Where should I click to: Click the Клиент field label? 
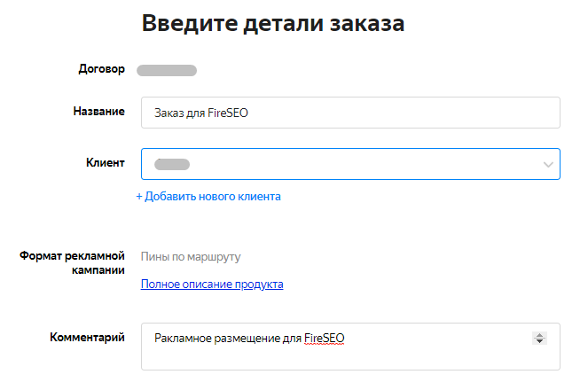(105, 162)
